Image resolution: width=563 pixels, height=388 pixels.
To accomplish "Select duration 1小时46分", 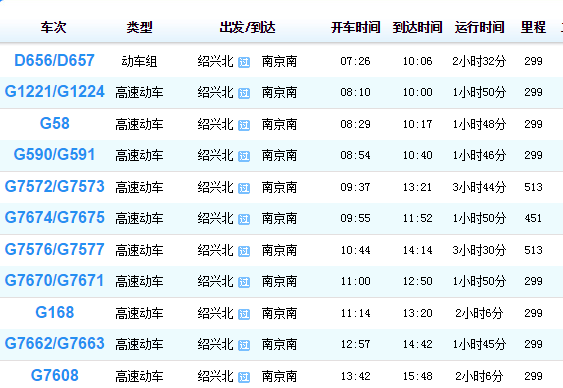I will 479,155.
